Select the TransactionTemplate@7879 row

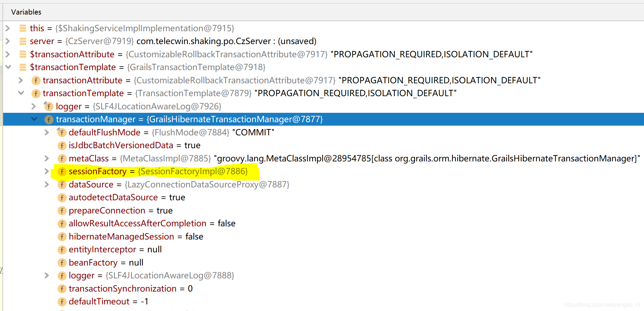[250, 93]
